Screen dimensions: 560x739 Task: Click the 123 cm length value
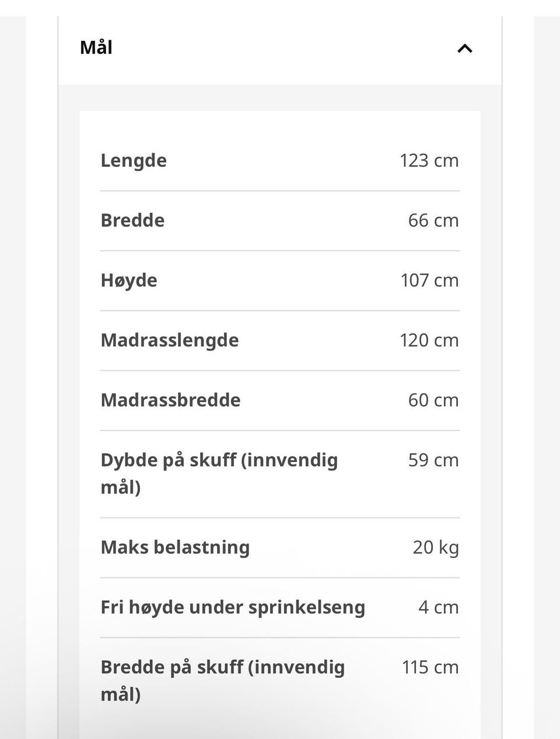tap(429, 160)
